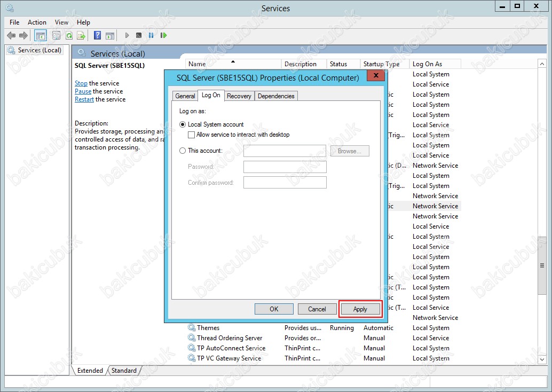
Task: Select the TP AutoConnect Service row name
Action: pos(231,348)
